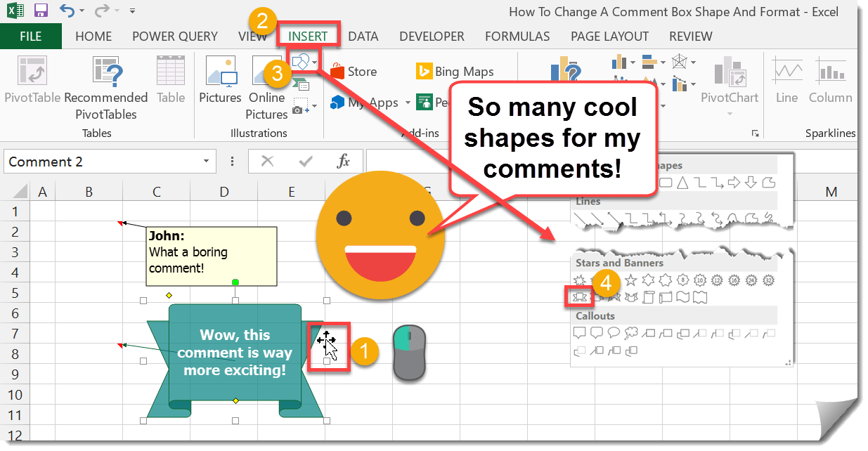Select the Rounded Rectangular Callout shape
Screen dimensions: 868x451
point(597,333)
